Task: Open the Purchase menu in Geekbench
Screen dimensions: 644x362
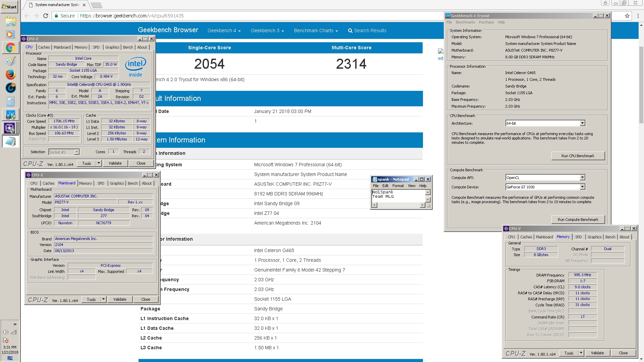Action: (x=486, y=22)
